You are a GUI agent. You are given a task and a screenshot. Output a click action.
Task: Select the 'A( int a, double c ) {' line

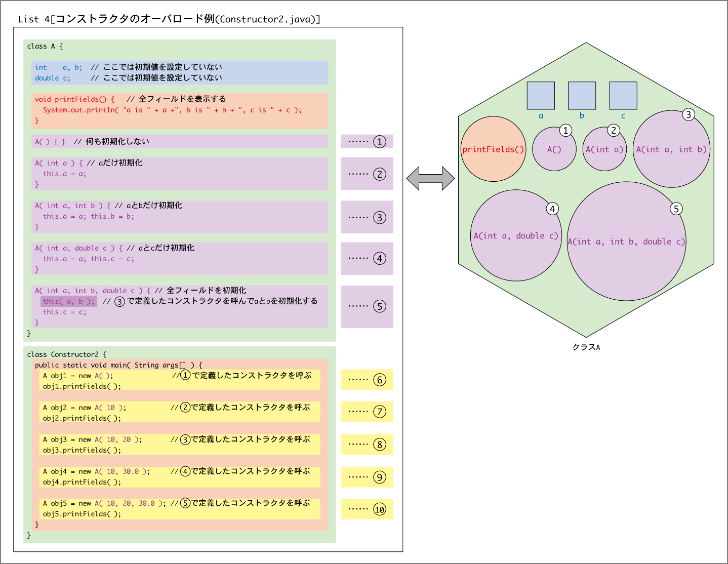(78, 248)
